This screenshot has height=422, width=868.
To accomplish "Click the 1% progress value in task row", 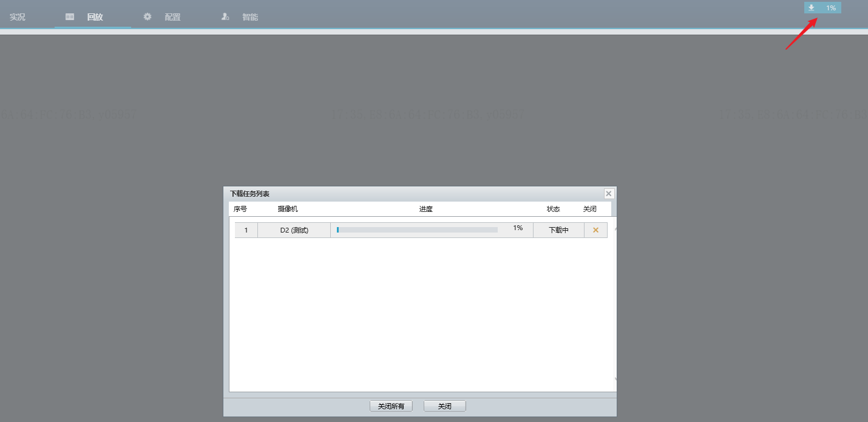I will [x=518, y=228].
